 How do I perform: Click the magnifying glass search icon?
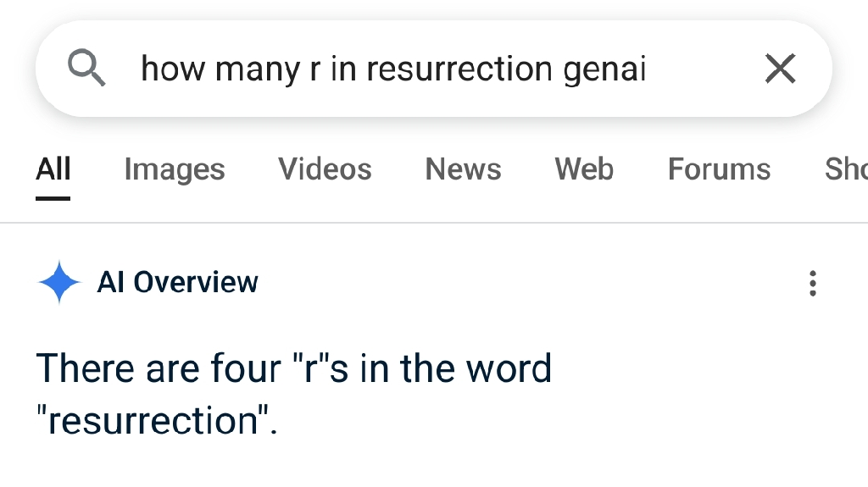(86, 68)
